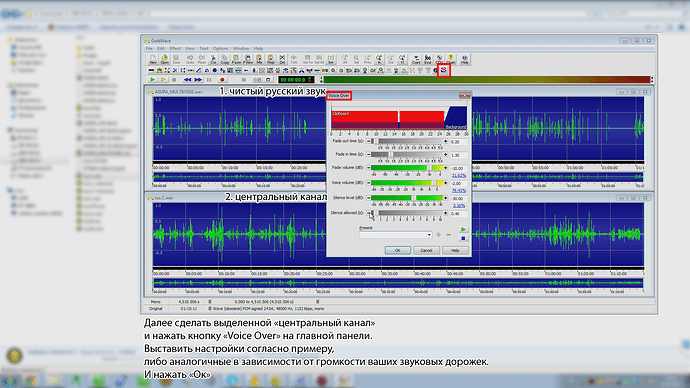690x388 pixels.
Task: Click the New file toolbar icon
Action: point(153,59)
